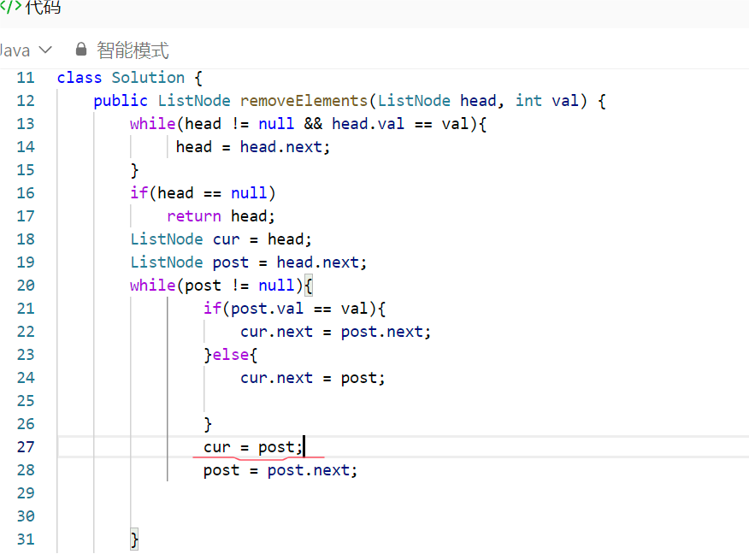Click 'cur.next = post.next;' line
The width and height of the screenshot is (749, 560).
[335, 332]
